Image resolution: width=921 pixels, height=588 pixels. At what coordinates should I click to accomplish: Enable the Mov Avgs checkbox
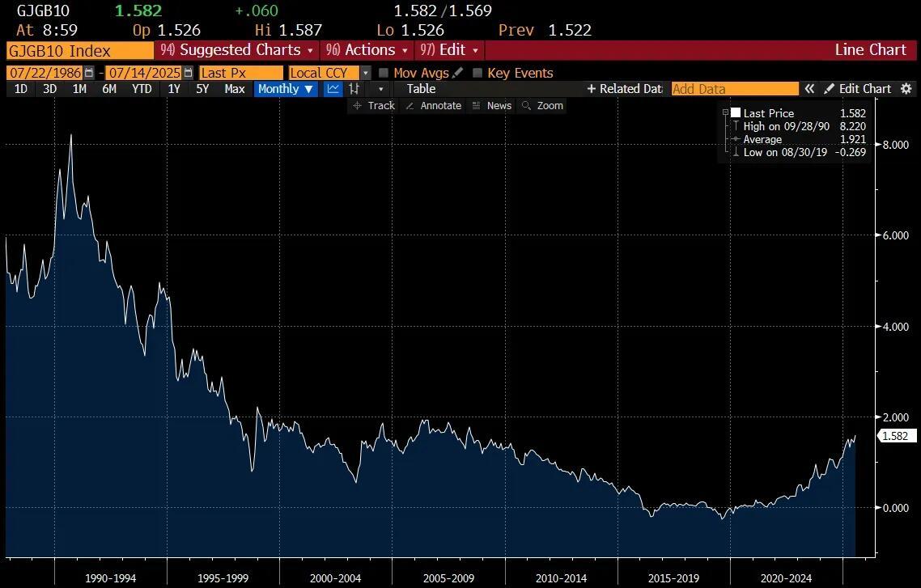click(x=384, y=73)
